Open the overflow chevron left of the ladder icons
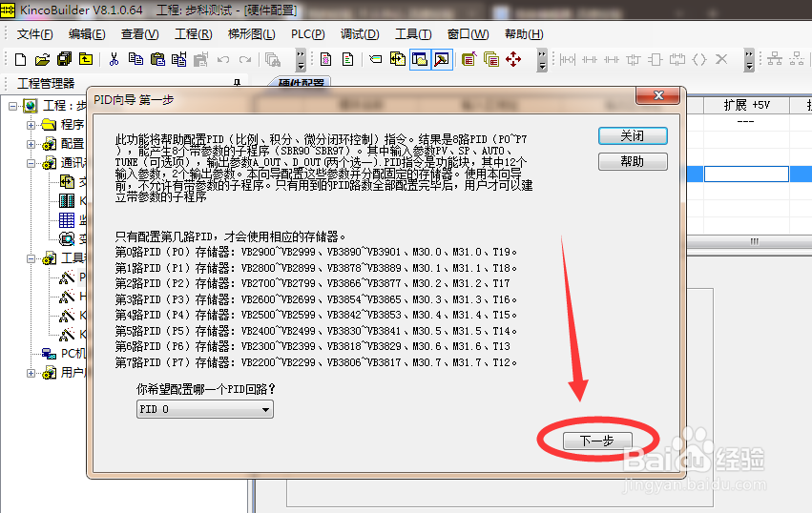The width and height of the screenshot is (812, 513). pos(542,60)
